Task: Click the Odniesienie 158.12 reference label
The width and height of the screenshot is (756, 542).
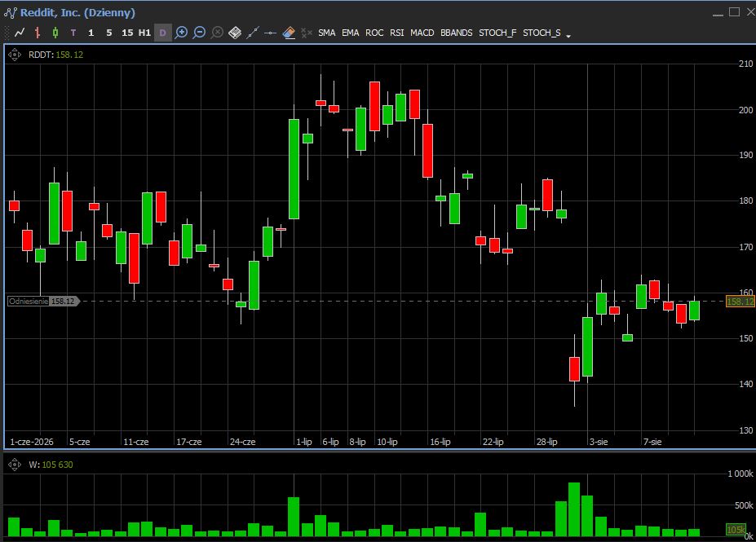Action: pos(43,301)
